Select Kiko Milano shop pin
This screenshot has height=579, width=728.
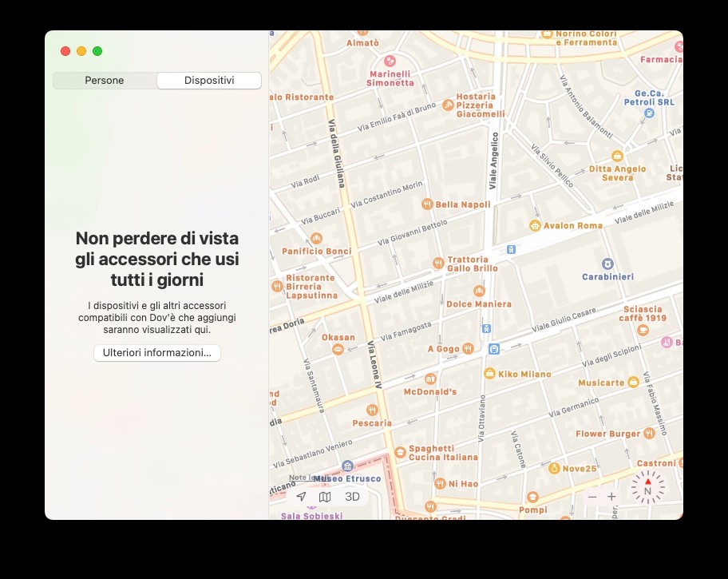pyautogui.click(x=489, y=374)
